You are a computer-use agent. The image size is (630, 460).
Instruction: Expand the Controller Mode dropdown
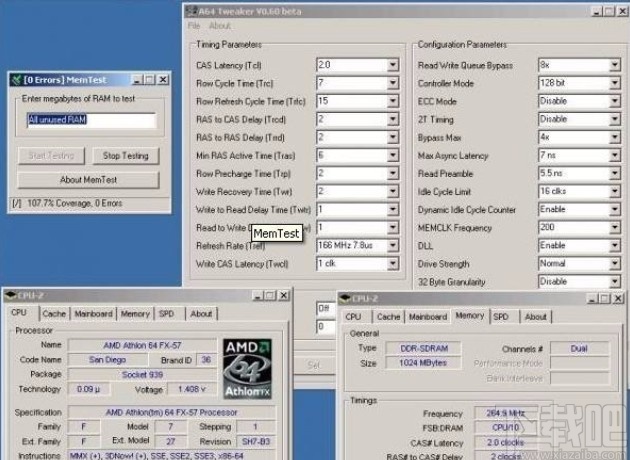click(x=615, y=83)
